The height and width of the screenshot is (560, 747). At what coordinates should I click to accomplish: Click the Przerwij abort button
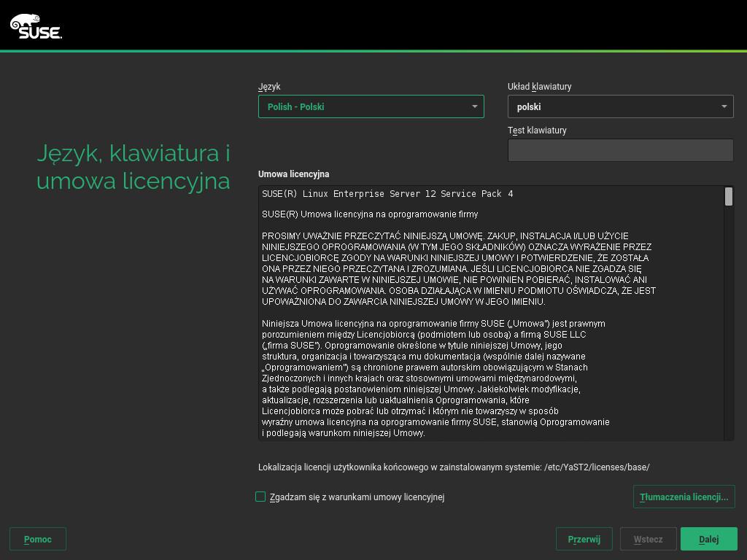coord(584,539)
